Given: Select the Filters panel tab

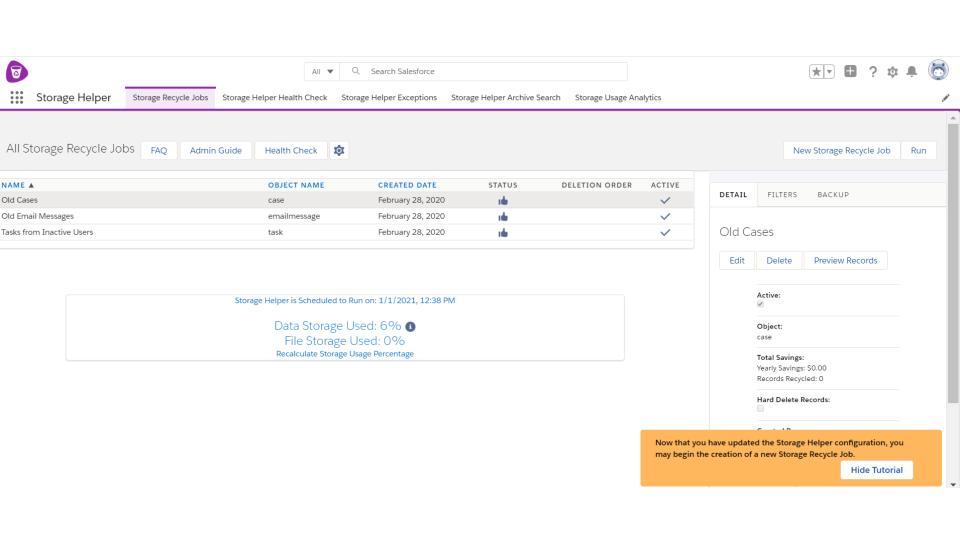Looking at the screenshot, I should (x=782, y=195).
